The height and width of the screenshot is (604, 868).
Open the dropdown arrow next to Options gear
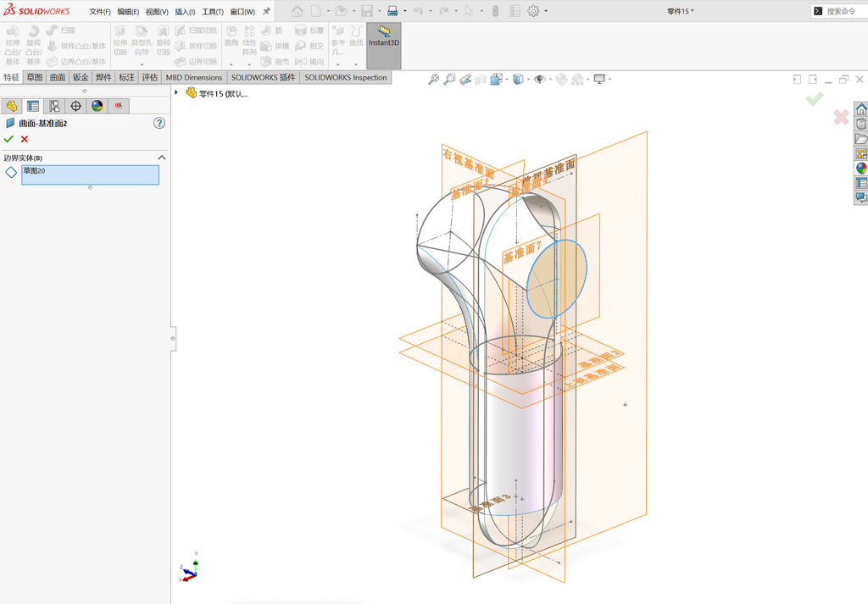click(x=546, y=11)
